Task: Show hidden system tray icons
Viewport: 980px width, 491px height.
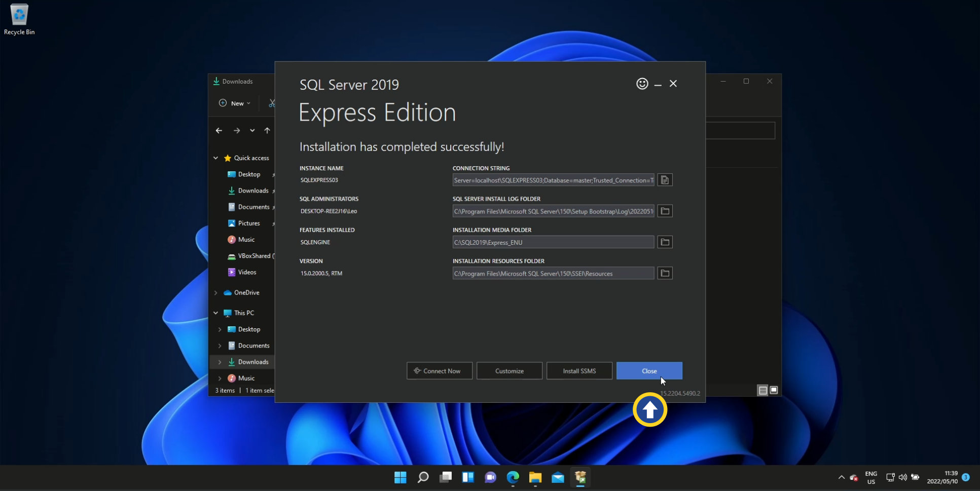Action: point(842,477)
